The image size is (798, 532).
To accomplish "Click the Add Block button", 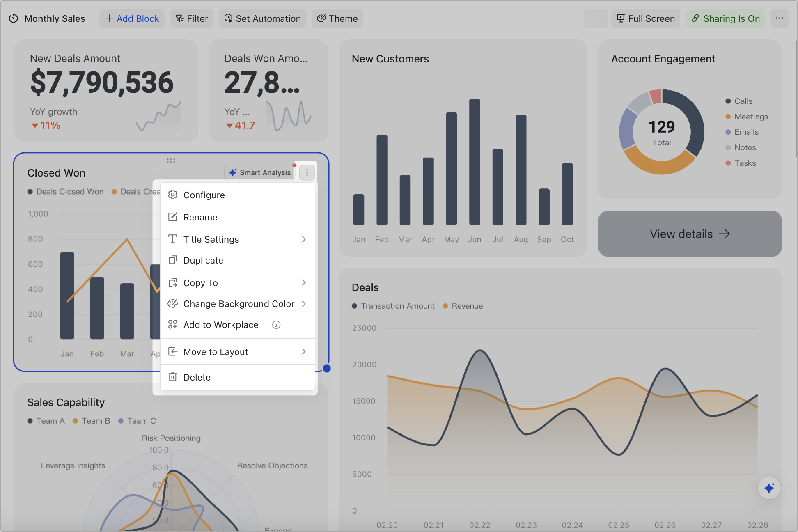I will coord(132,18).
